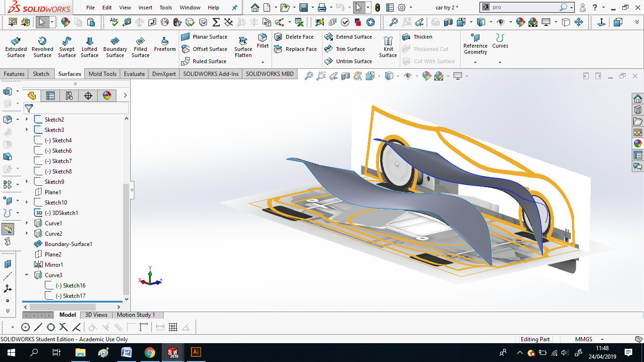Expand Curve1 in the feature tree
The width and height of the screenshot is (644, 362).
[x=26, y=222]
